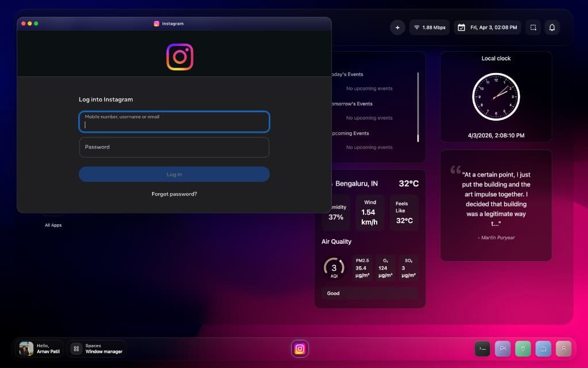Viewport: 588px width, 368px height.
Task: Click the AQI gauge showing 3
Action: click(x=334, y=267)
